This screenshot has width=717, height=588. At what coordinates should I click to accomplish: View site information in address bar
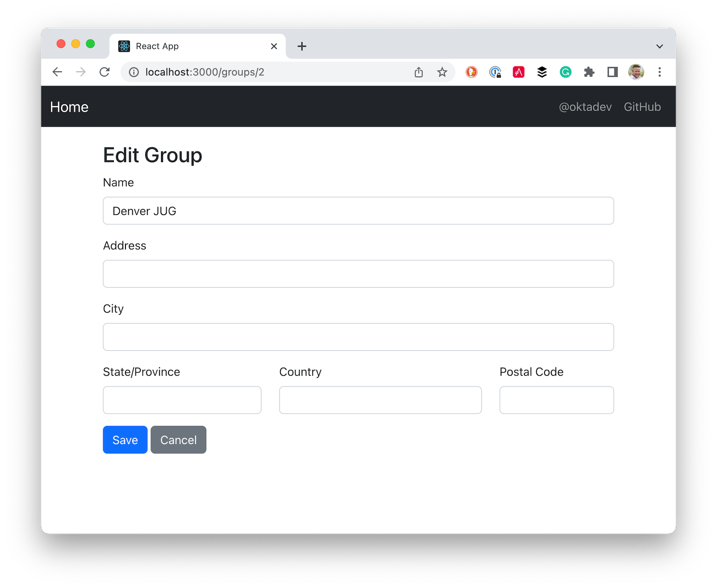tap(134, 72)
